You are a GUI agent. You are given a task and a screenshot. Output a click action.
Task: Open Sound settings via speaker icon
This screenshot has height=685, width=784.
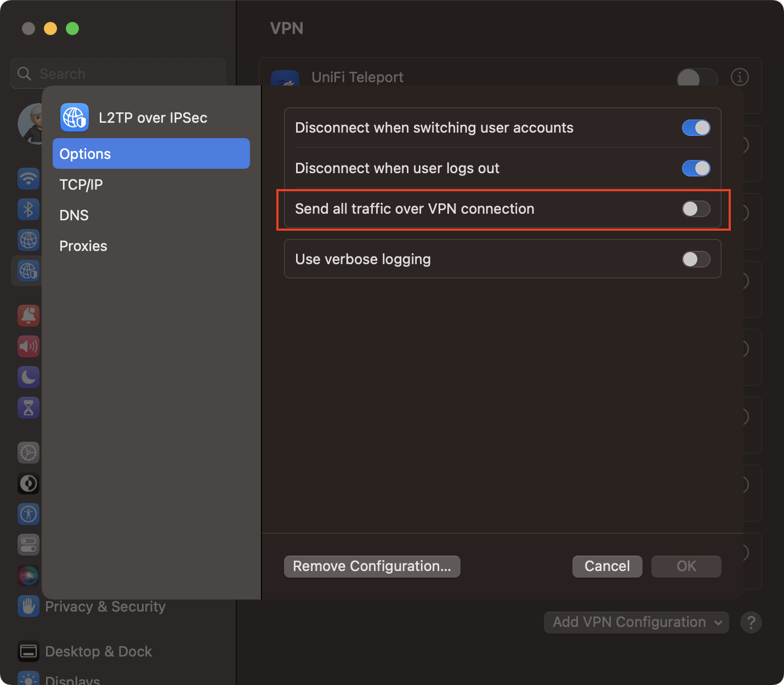point(29,346)
